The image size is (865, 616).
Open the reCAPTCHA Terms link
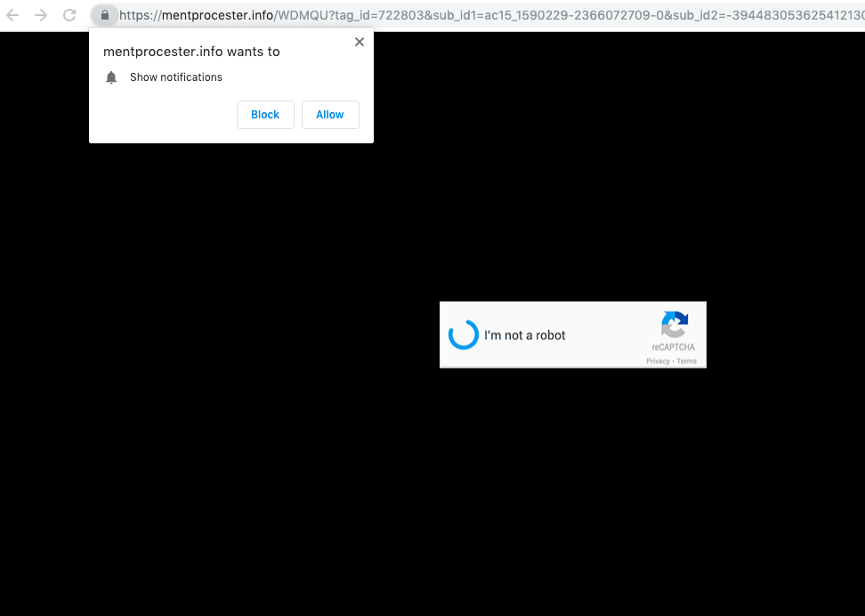[x=687, y=361]
